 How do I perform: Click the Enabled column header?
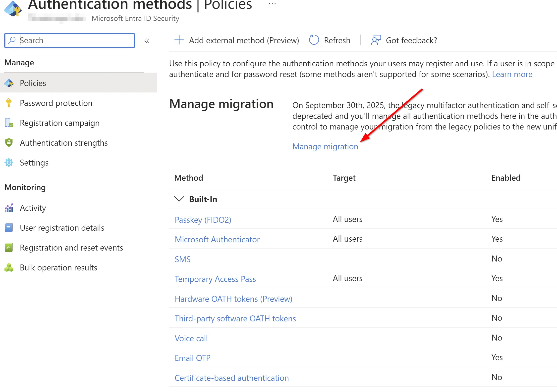(x=506, y=178)
